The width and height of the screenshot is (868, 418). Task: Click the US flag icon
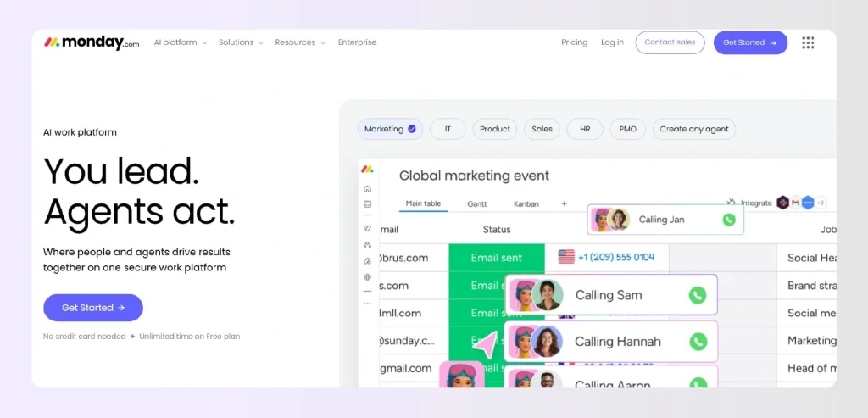tap(566, 257)
